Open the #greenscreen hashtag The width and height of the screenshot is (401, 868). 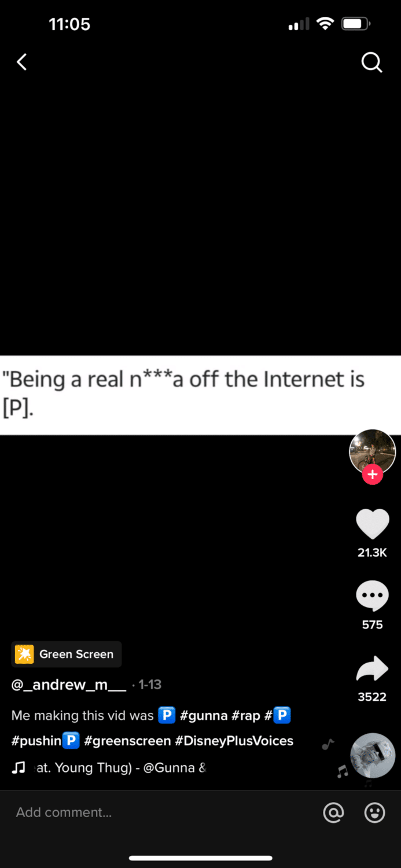pyautogui.click(x=127, y=741)
